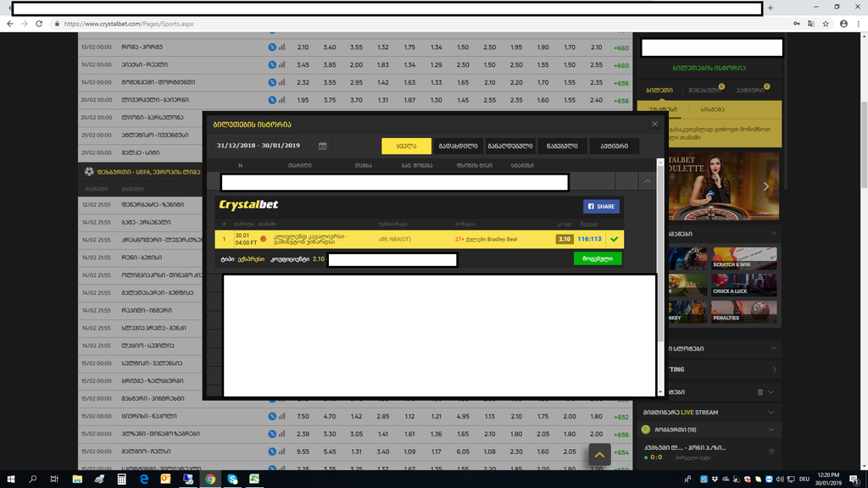Screen dimensions: 868x488
Task: Share the ticket on Facebook
Action: tap(601, 207)
